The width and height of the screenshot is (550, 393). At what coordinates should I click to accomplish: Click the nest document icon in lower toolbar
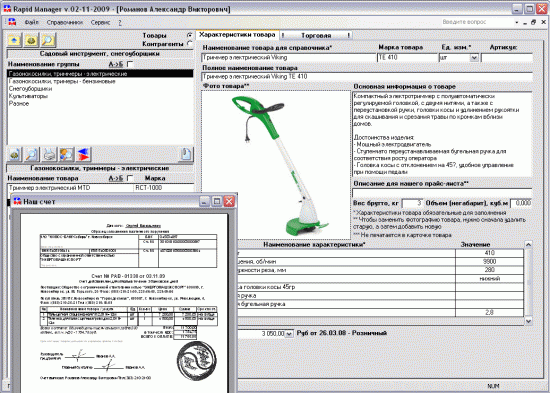coord(14,154)
